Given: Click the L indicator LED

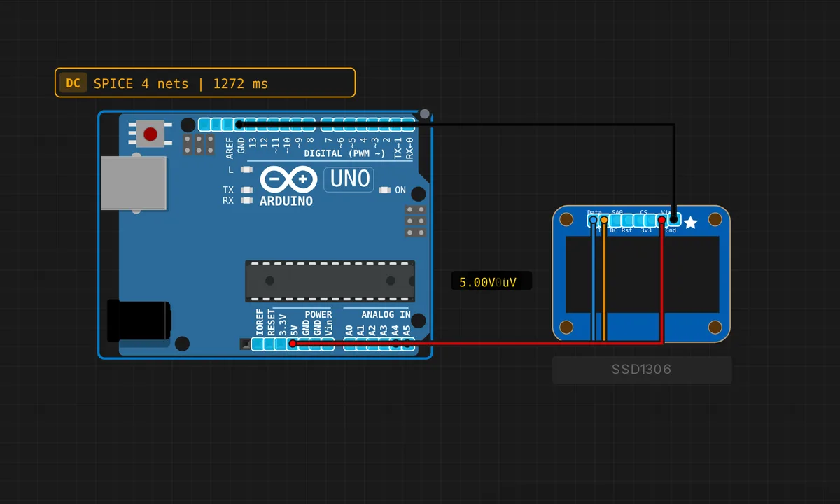Looking at the screenshot, I should (x=246, y=169).
